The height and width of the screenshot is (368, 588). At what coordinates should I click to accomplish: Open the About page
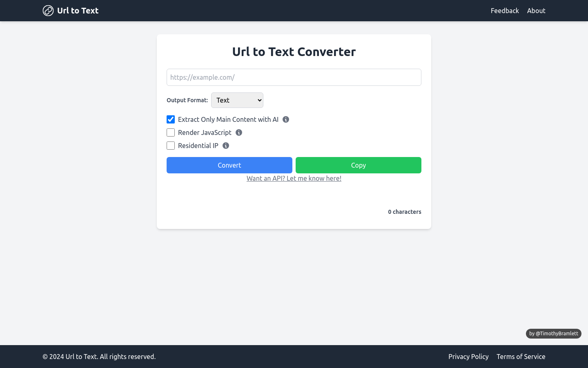click(536, 11)
